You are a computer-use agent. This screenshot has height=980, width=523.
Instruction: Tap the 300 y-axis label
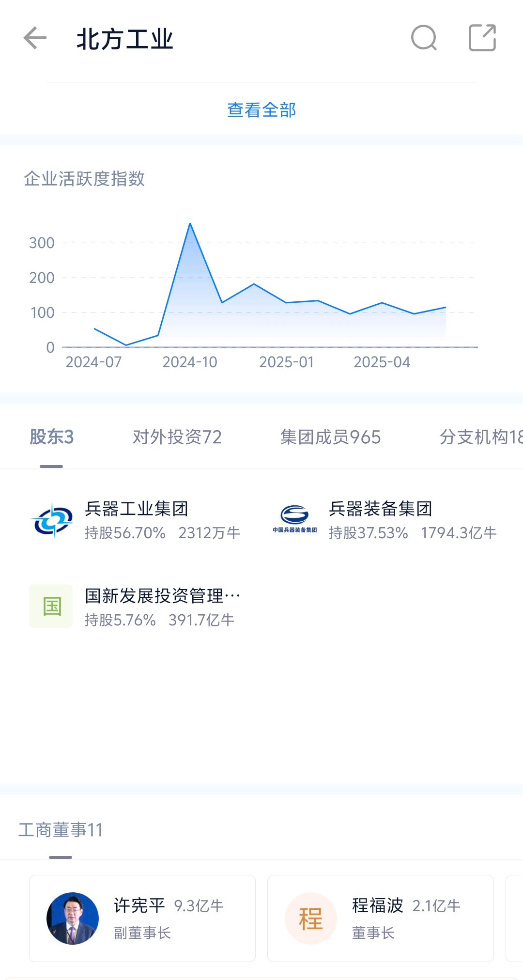pyautogui.click(x=42, y=243)
